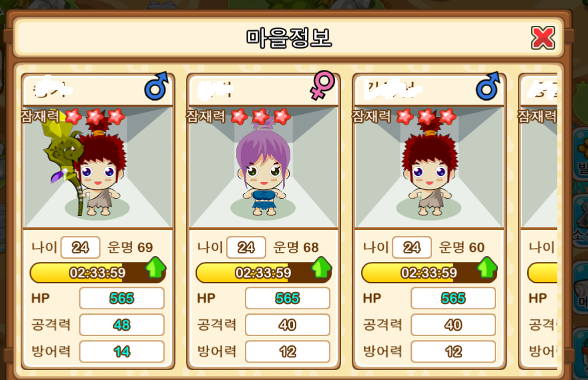Viewport: 588px width, 380px height.
Task: Click the 02:33:59 timer bar on third card
Action: click(429, 273)
